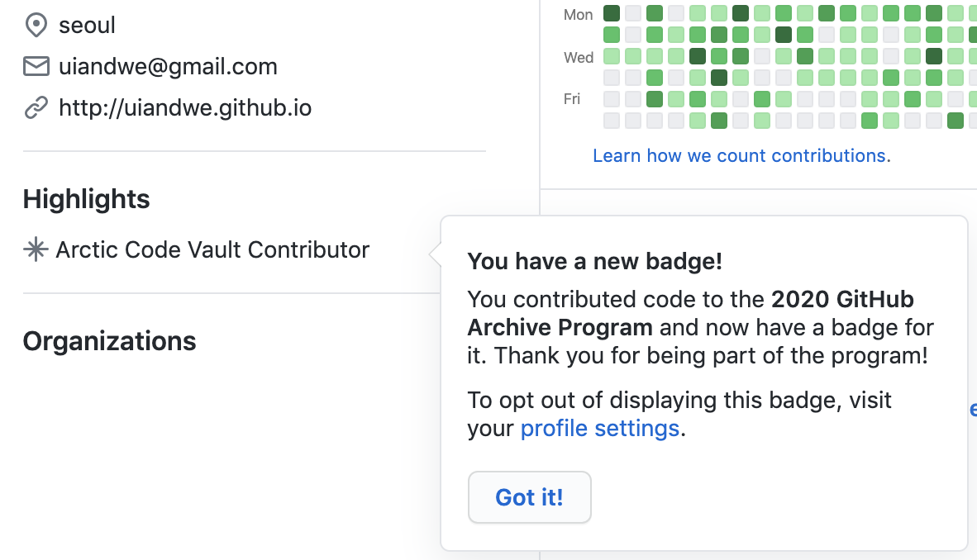Click the Wed weekday label
977x560 pixels.
coord(579,57)
